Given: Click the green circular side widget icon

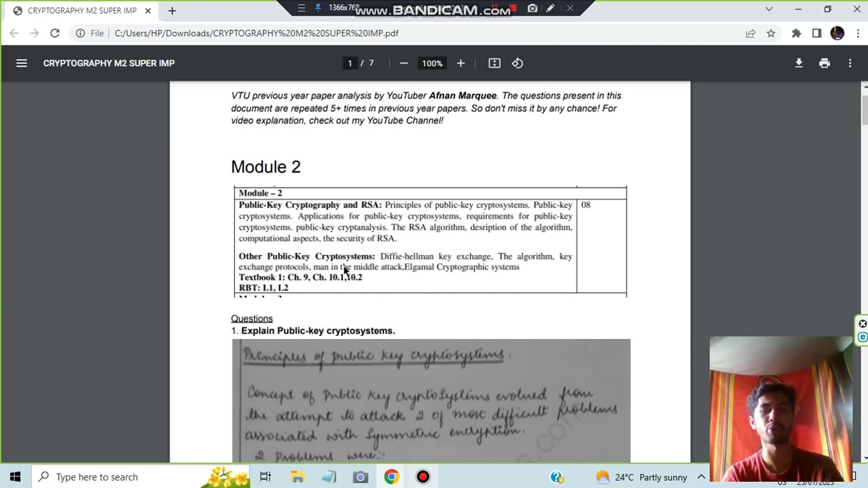Looking at the screenshot, I should pyautogui.click(x=863, y=337).
